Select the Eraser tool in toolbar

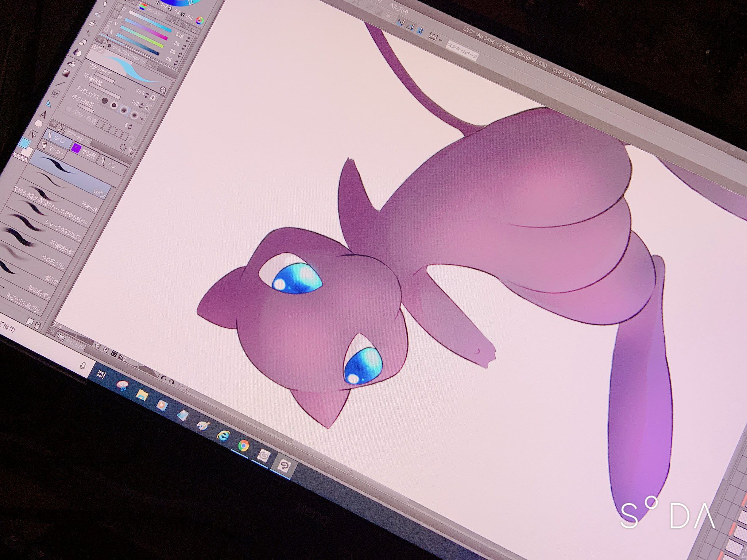pos(83,43)
